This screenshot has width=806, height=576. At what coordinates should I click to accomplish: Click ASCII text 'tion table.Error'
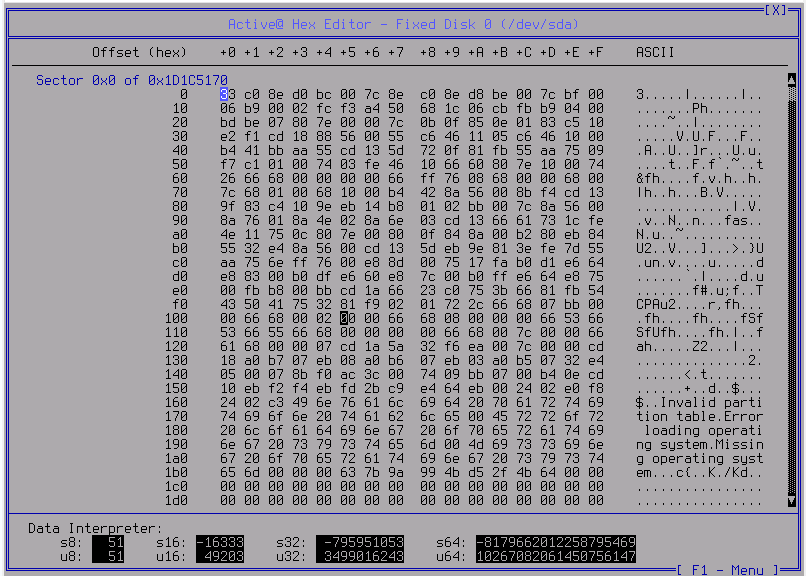(x=699, y=417)
